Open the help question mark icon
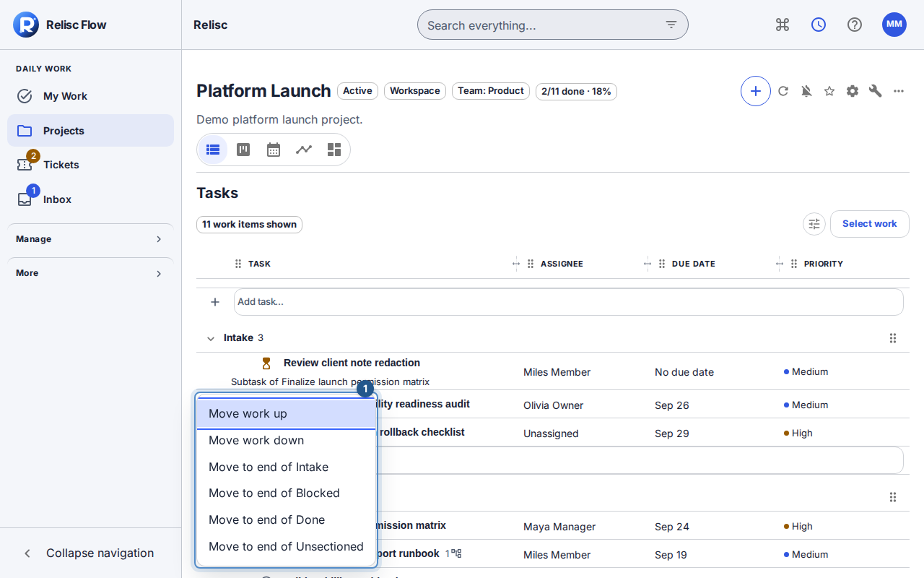Image resolution: width=924 pixels, height=578 pixels. [855, 25]
